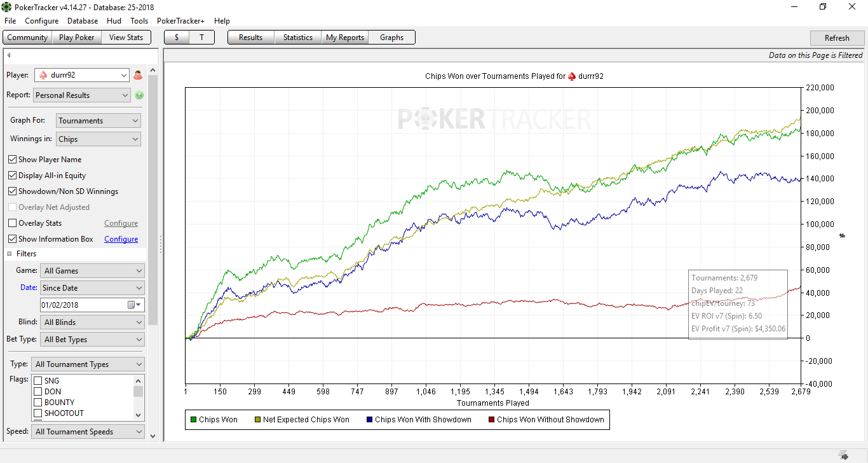This screenshot has height=463, width=868.
Task: Check the DON flag
Action: [x=38, y=392]
